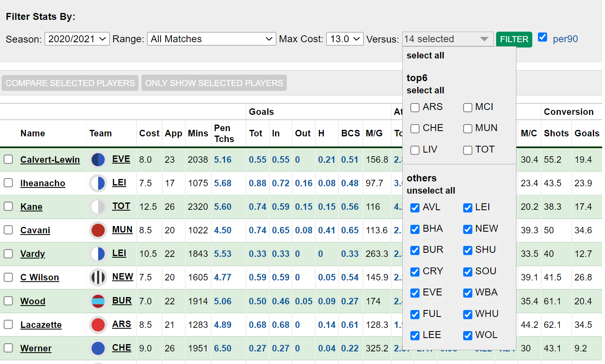This screenshot has height=364, width=605.
Task: Click the Newcastle badge in C Wilson's row
Action: click(98, 277)
